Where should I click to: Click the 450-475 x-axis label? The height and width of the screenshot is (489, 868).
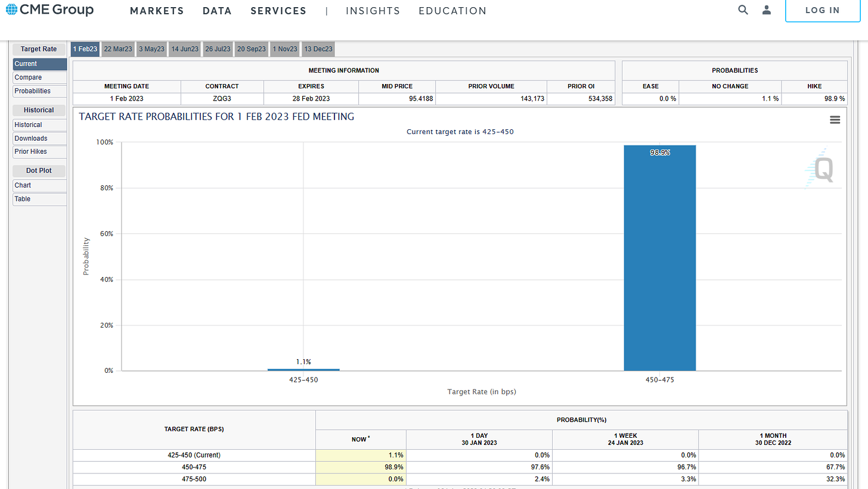(x=660, y=379)
